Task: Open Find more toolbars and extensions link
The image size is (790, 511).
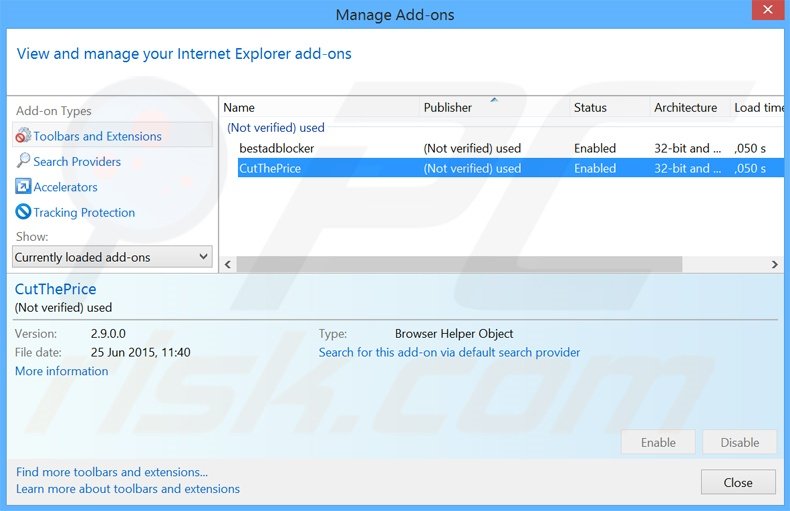Action: pos(112,472)
